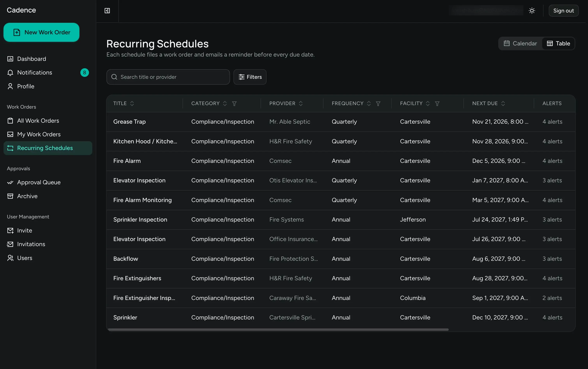This screenshot has width=588, height=369.
Task: Sort by Category column arrows
Action: pyautogui.click(x=225, y=104)
